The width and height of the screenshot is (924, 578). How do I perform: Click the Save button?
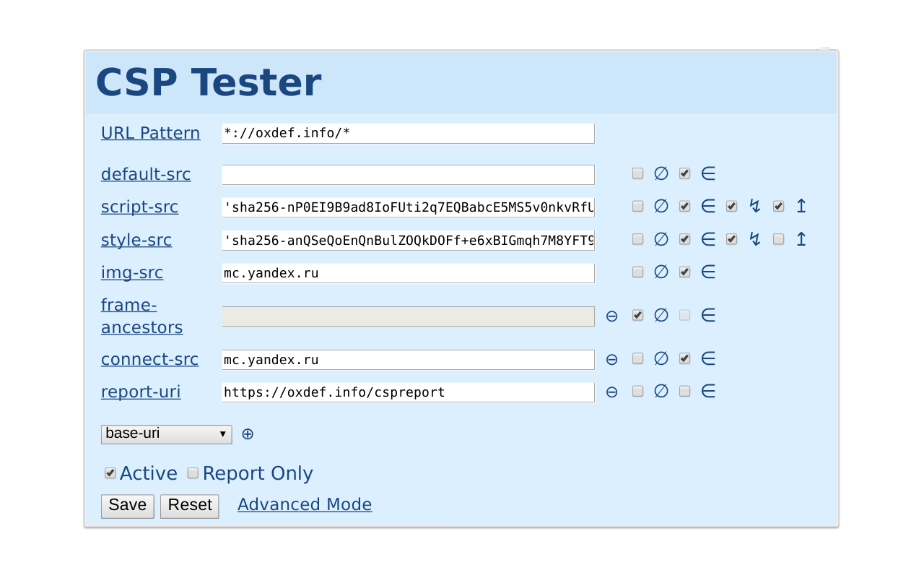tap(128, 506)
